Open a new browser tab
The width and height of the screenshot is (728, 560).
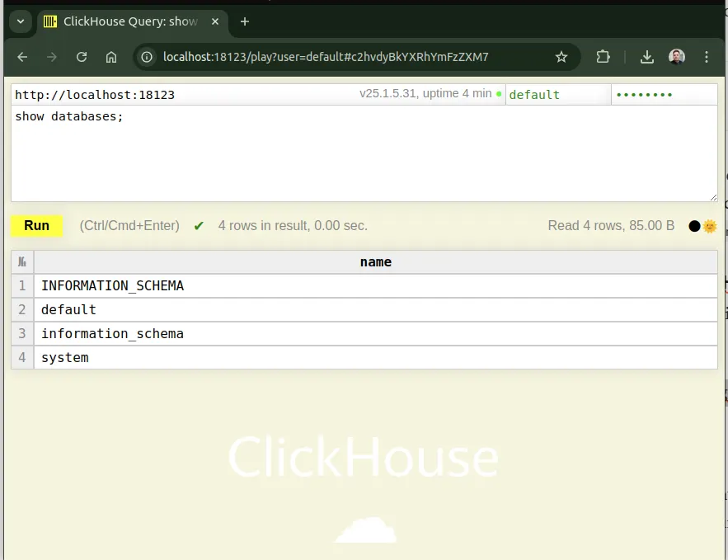[x=245, y=21]
